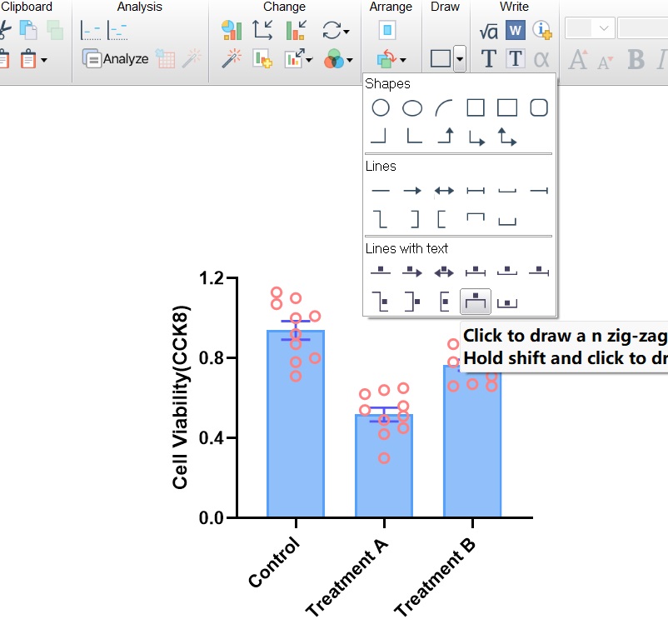The height and width of the screenshot is (644, 668).
Task: Insert a Word object using the W icon
Action: [516, 31]
